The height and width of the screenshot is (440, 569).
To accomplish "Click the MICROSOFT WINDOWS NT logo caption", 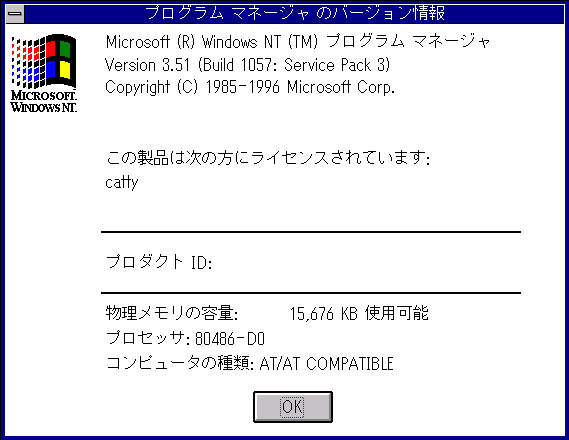I will point(44,101).
